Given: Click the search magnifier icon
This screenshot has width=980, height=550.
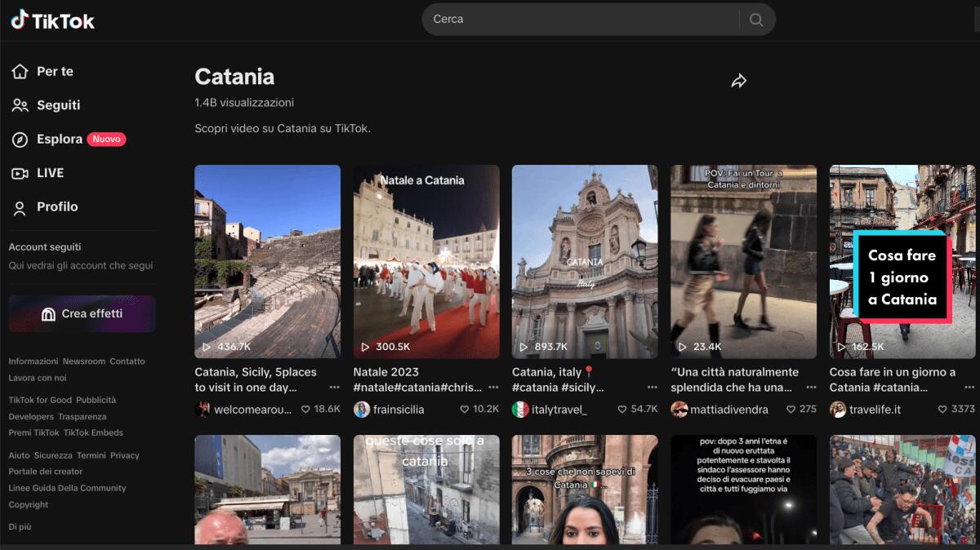Looking at the screenshot, I should [x=756, y=20].
